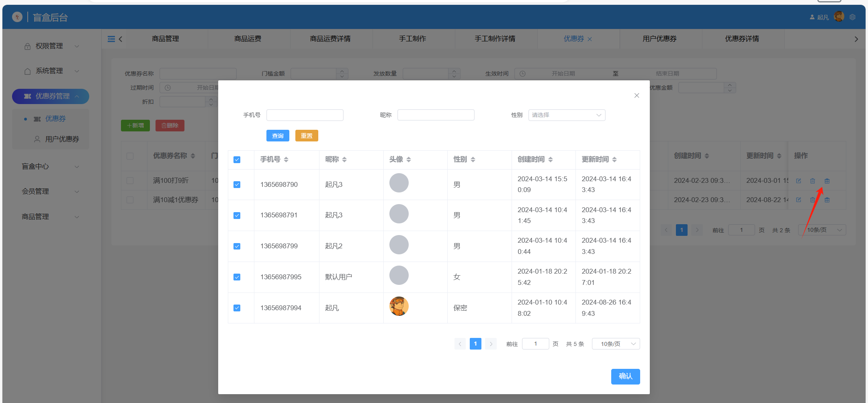Image resolution: width=868 pixels, height=403 pixels.
Task: Click edit icon for 满10减1优惠券 row
Action: [x=798, y=200]
